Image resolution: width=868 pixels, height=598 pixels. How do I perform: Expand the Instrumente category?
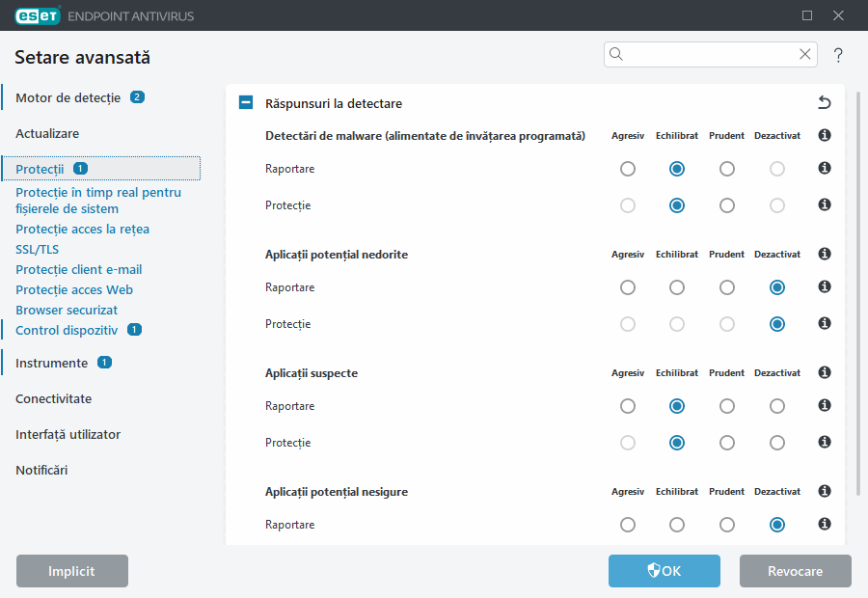(51, 363)
